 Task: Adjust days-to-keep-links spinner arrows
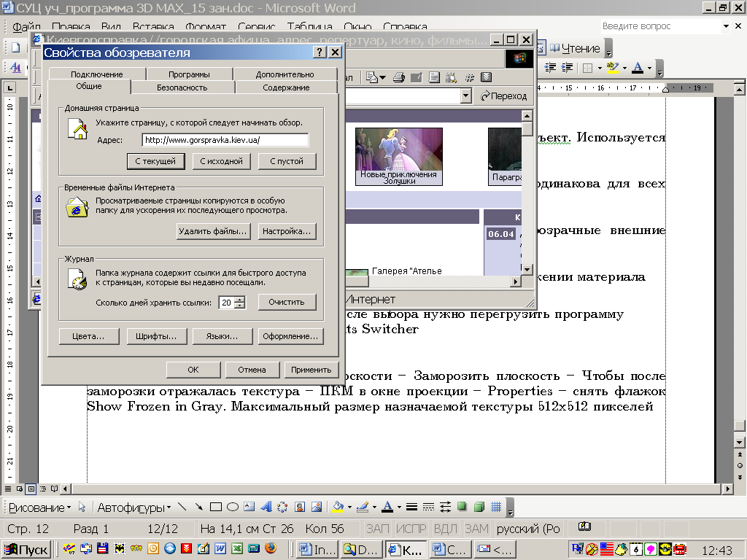click(241, 303)
